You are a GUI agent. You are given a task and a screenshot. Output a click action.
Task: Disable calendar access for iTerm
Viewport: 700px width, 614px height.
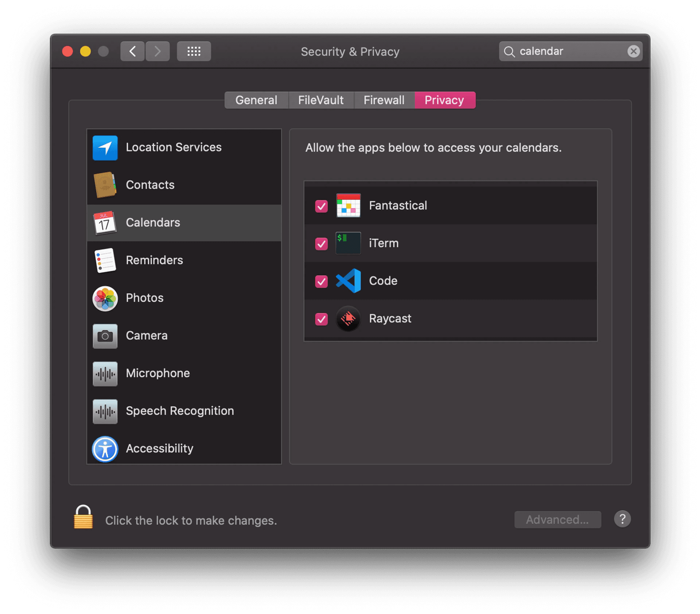click(321, 243)
